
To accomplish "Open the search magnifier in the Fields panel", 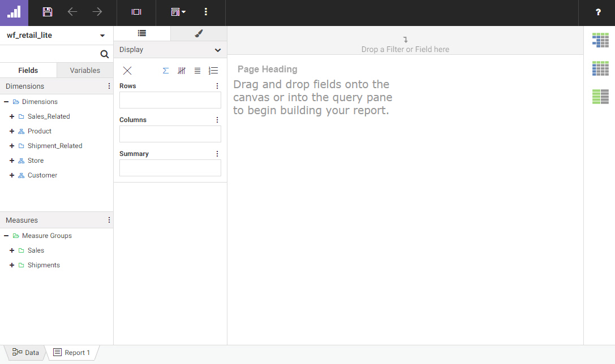I will [104, 54].
